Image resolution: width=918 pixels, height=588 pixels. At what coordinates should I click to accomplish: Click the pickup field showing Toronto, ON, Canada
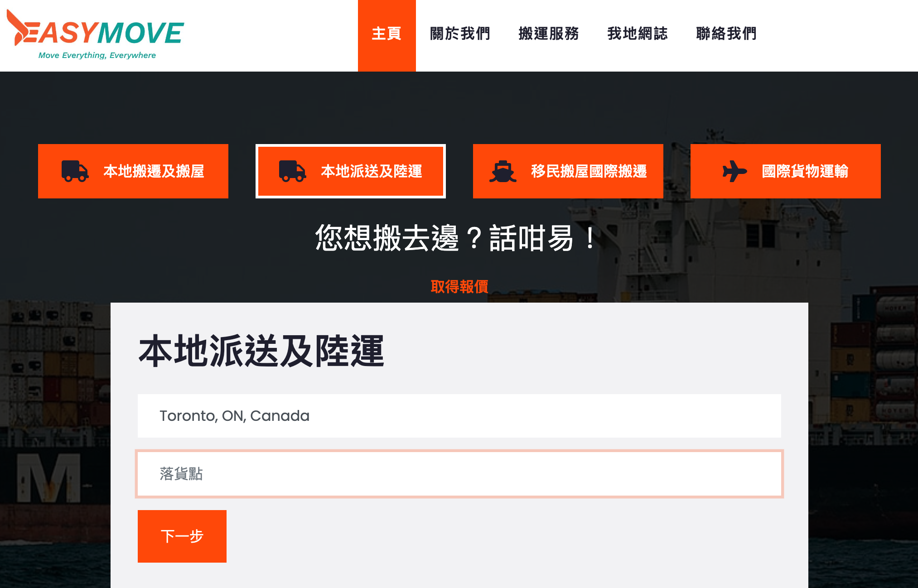459,416
